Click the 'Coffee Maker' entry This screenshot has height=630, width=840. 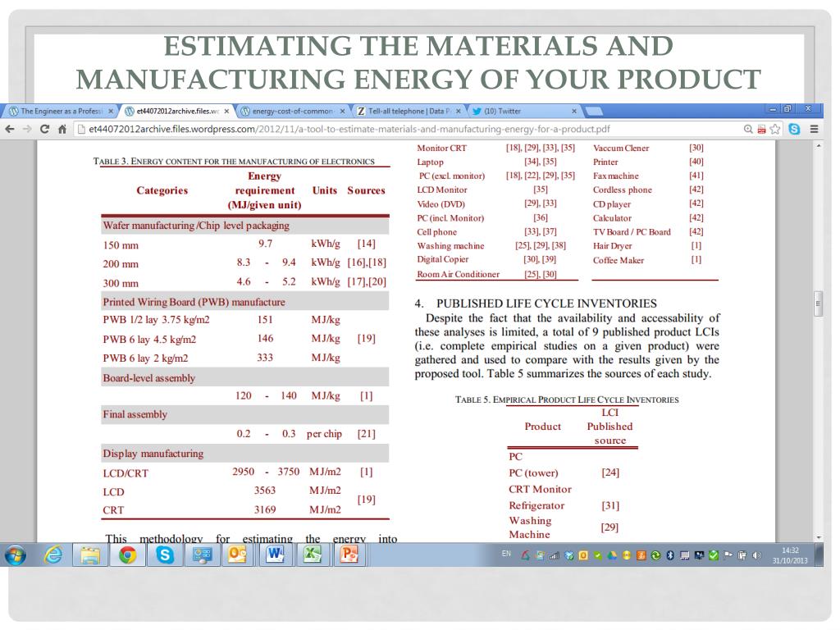click(x=619, y=260)
